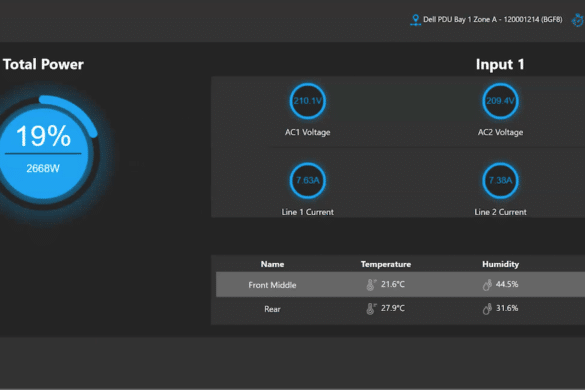Select the AC1 Voltage 210.1V gauge
585x390 pixels.
coord(308,101)
